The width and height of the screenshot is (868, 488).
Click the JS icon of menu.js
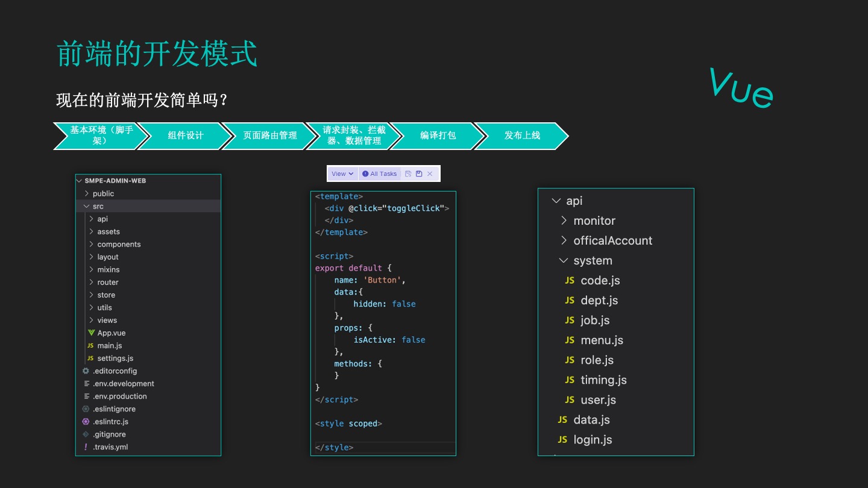[x=570, y=340]
